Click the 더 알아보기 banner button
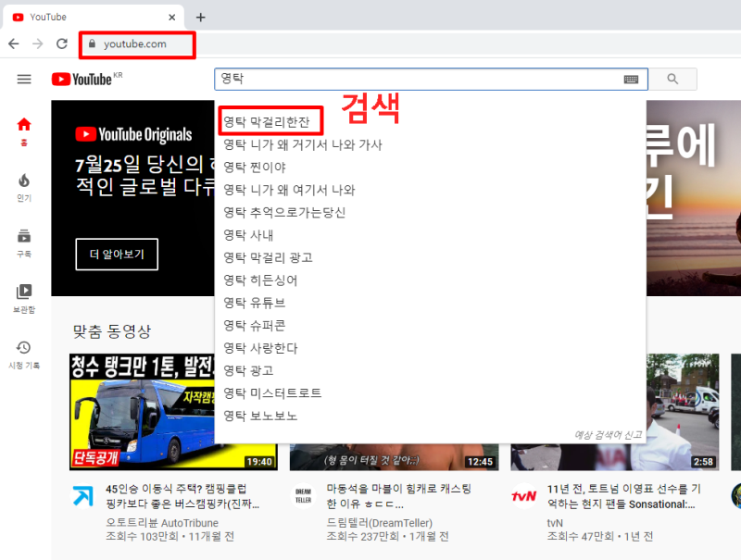Viewport: 741px width, 560px height. click(x=117, y=255)
